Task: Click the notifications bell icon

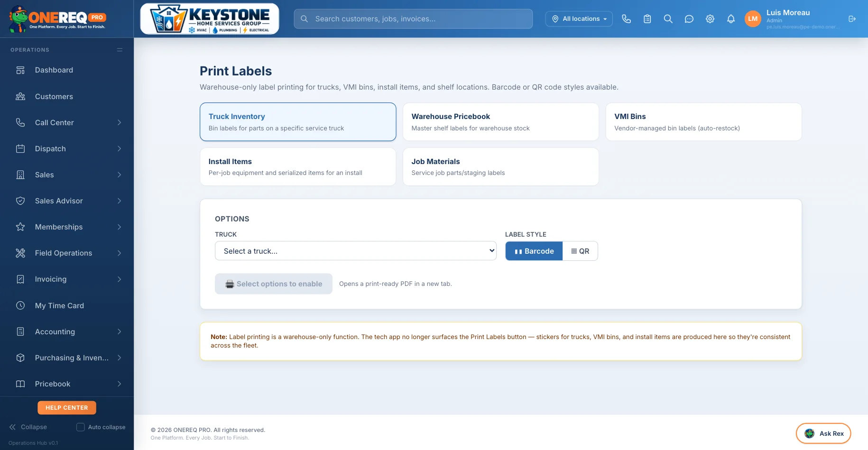Action: click(730, 19)
